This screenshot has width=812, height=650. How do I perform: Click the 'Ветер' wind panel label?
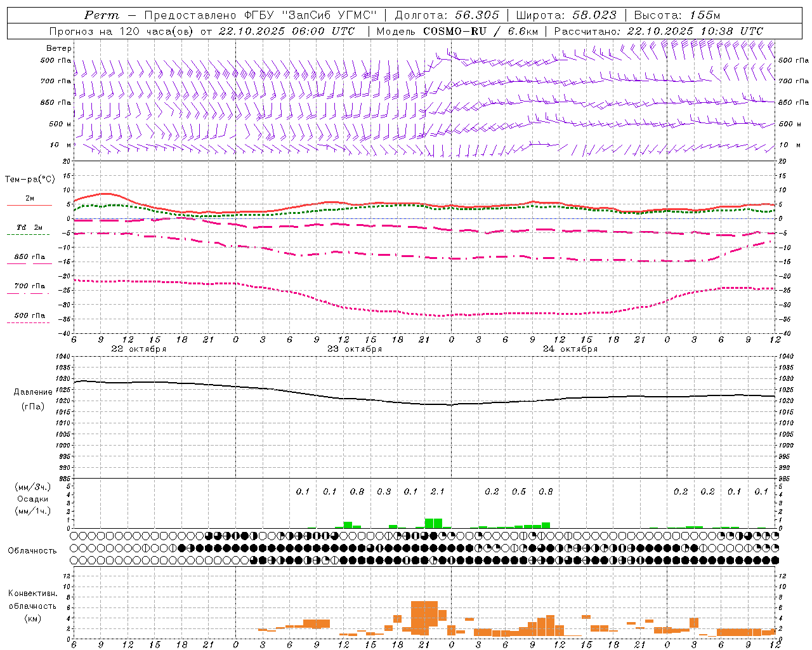coord(59,48)
